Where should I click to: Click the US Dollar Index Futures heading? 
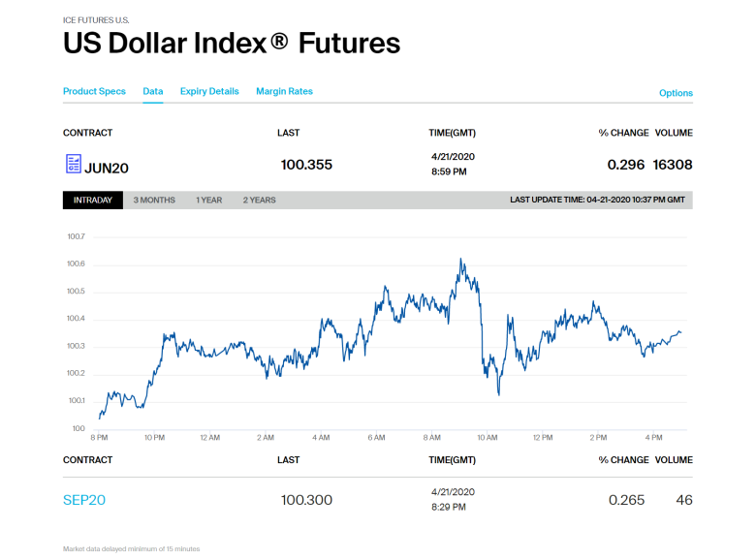point(232,44)
